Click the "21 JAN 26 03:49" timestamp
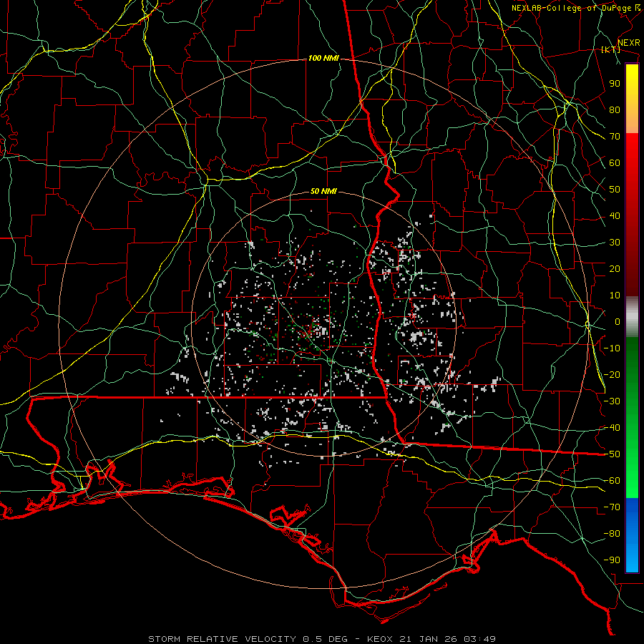This screenshot has width=644, height=644. tap(447, 639)
